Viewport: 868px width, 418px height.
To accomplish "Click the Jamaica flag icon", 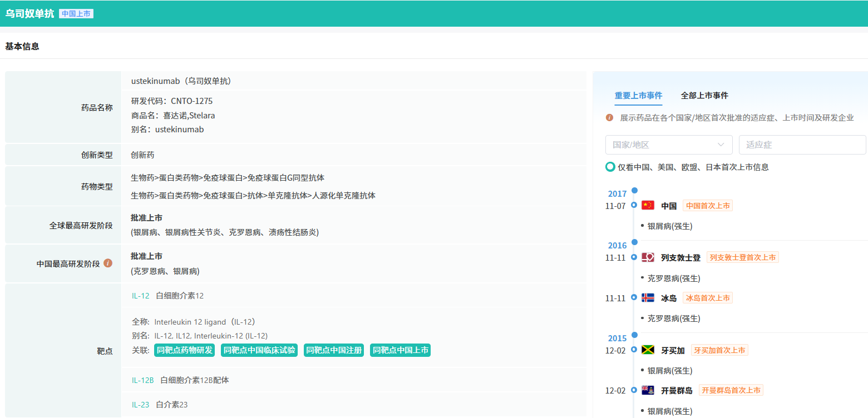I will [x=648, y=350].
